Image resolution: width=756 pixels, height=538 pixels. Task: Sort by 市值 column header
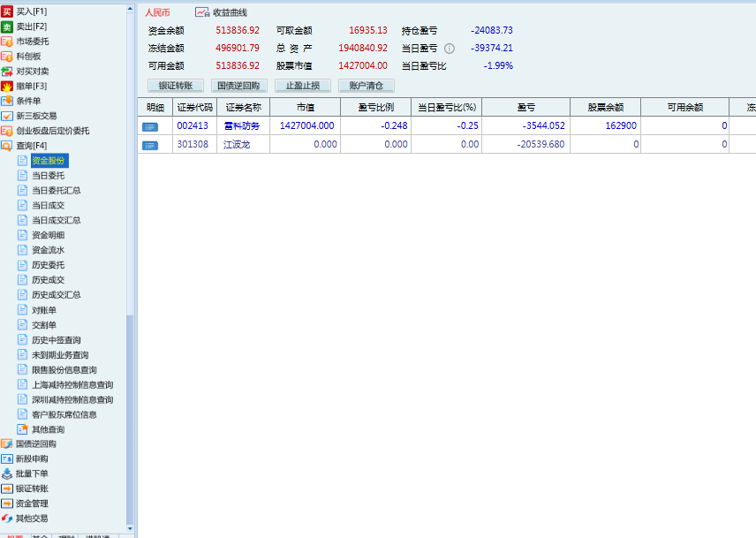coord(306,107)
